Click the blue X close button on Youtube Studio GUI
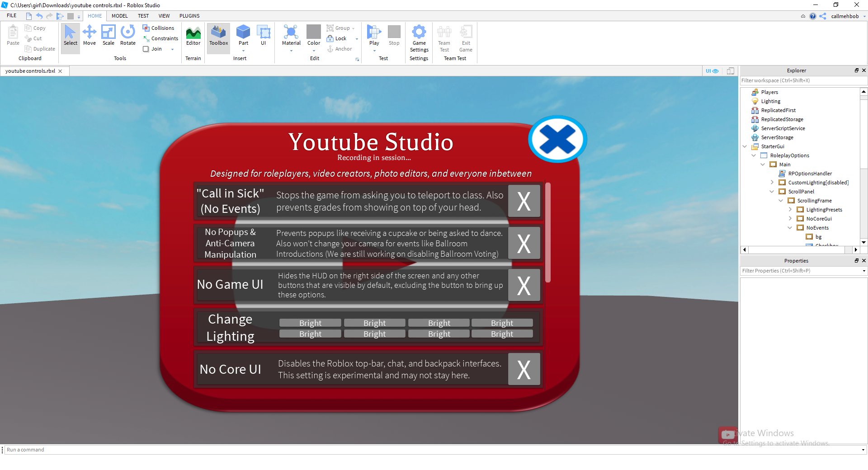The height and width of the screenshot is (470, 868). pos(557,139)
